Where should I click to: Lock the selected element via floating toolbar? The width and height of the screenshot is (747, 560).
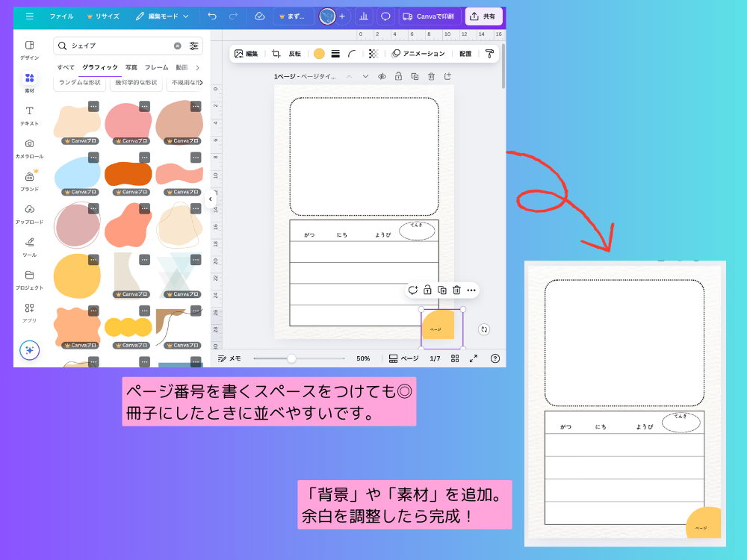point(427,290)
